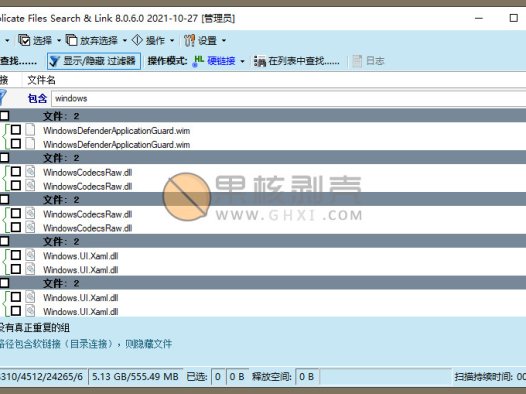Open the dropdown arrow next to 设置

[224, 41]
